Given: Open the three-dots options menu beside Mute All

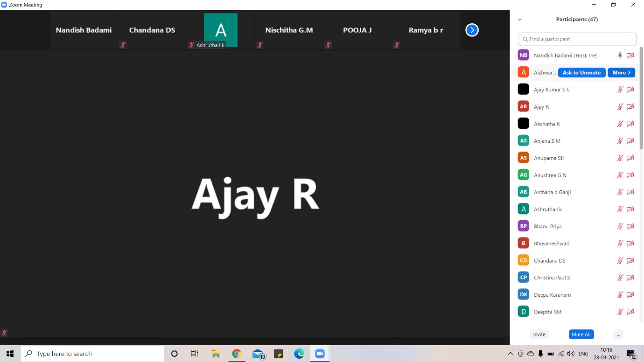Looking at the screenshot, I should 618,334.
